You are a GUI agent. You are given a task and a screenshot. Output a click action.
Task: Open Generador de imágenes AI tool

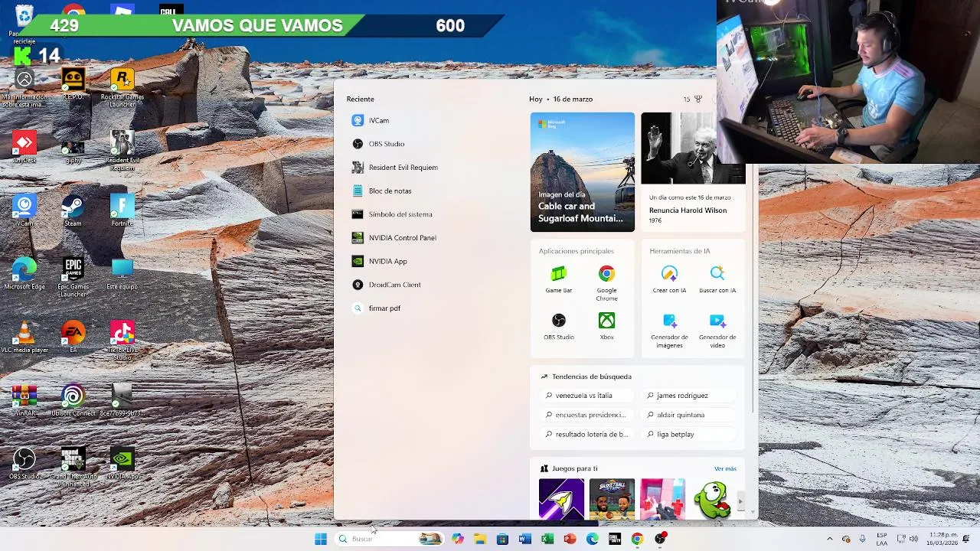point(669,331)
